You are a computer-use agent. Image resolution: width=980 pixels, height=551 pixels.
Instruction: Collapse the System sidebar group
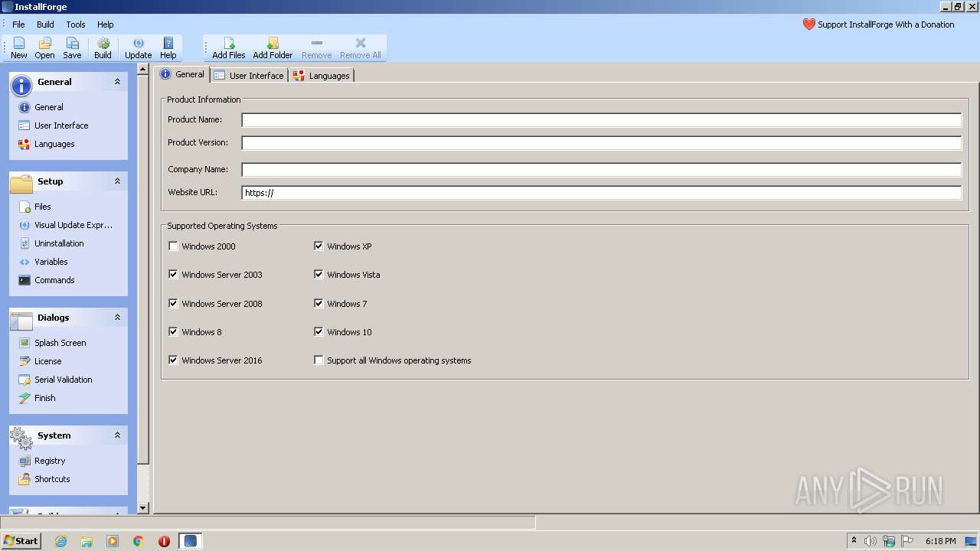pyautogui.click(x=117, y=435)
